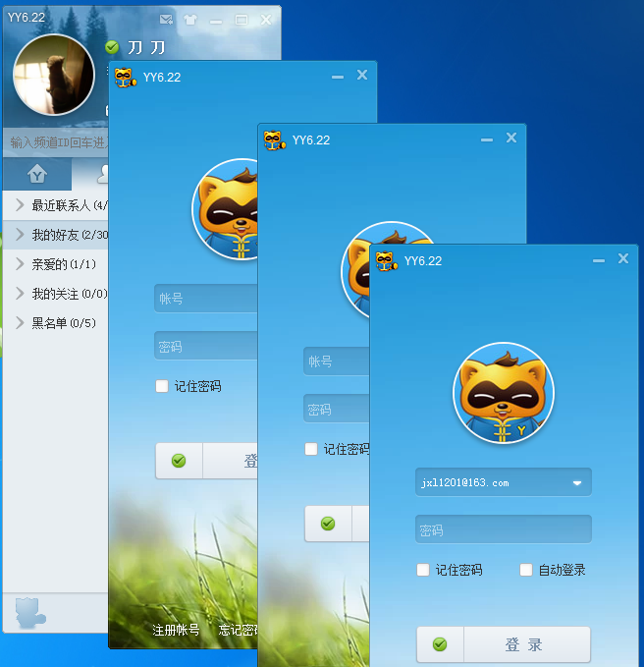Click 忘记密码 link in back login window
This screenshot has height=667, width=644.
pyautogui.click(x=238, y=630)
